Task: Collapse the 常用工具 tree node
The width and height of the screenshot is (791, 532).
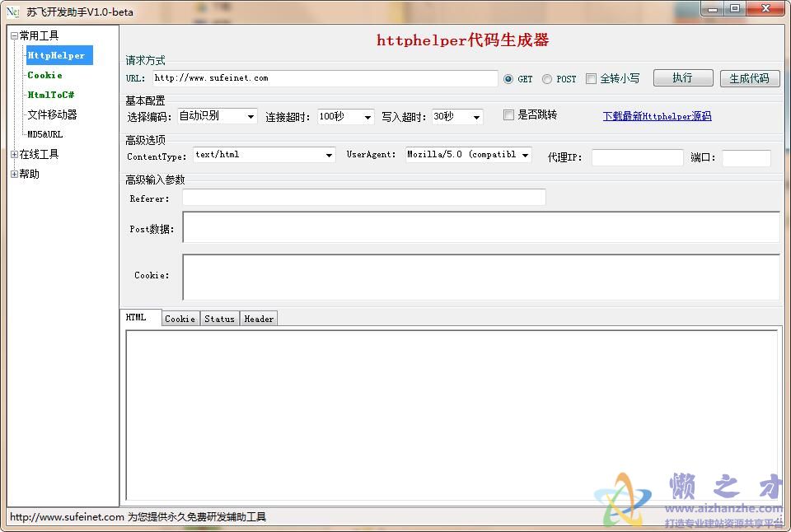Action: [x=13, y=35]
